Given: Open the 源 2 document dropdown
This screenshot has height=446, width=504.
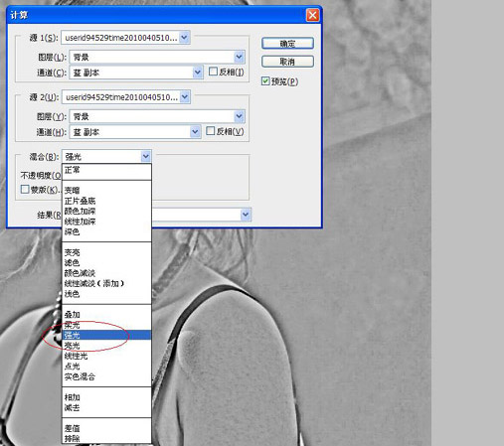Looking at the screenshot, I should click(x=185, y=97).
